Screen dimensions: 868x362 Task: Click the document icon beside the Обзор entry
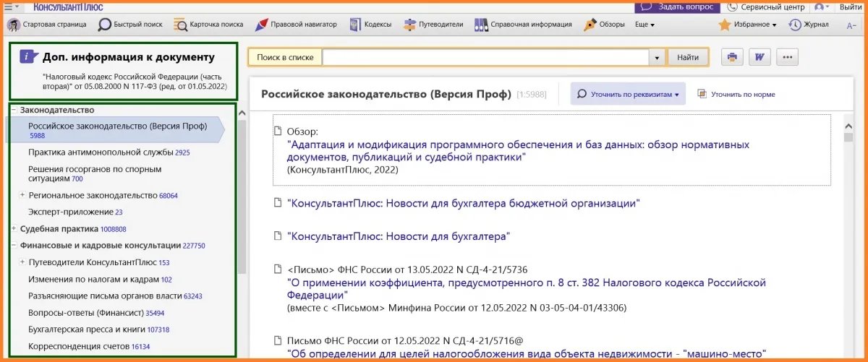coord(278,132)
